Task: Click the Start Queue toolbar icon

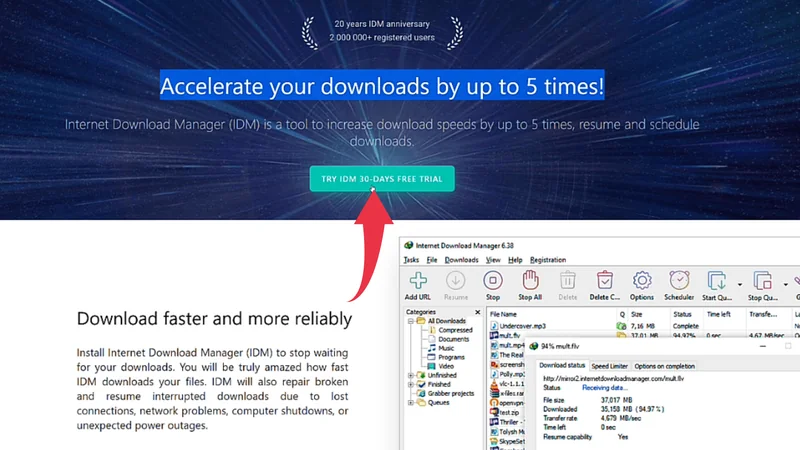Action: [715, 282]
